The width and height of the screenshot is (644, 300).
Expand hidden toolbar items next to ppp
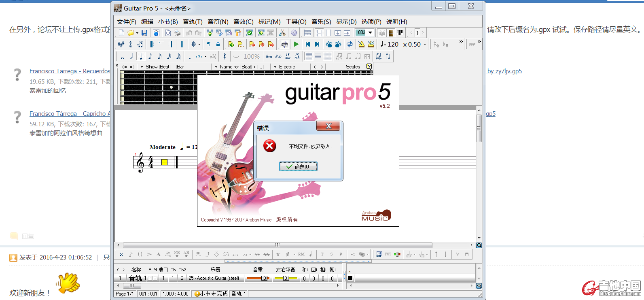coord(479,42)
